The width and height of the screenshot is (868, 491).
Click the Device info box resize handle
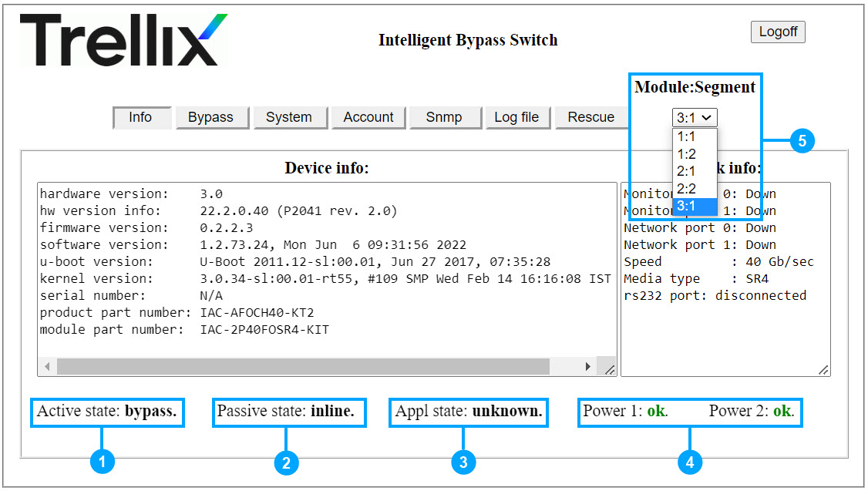point(610,369)
